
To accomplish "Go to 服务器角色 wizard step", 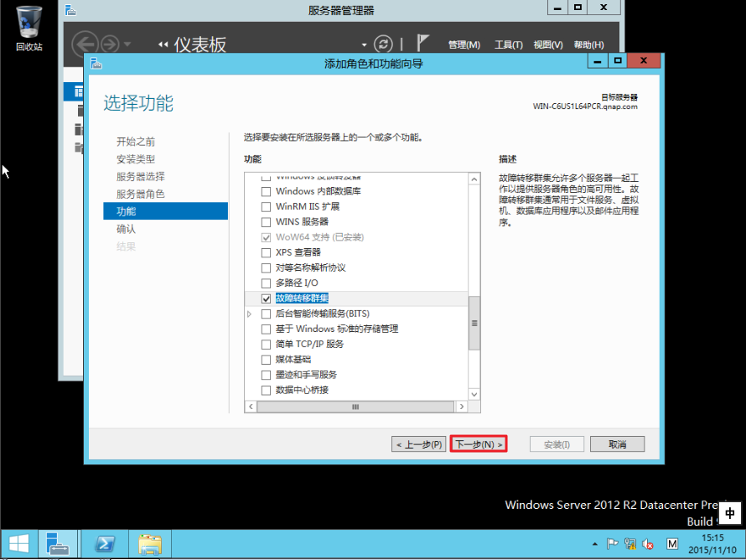I will pos(140,194).
